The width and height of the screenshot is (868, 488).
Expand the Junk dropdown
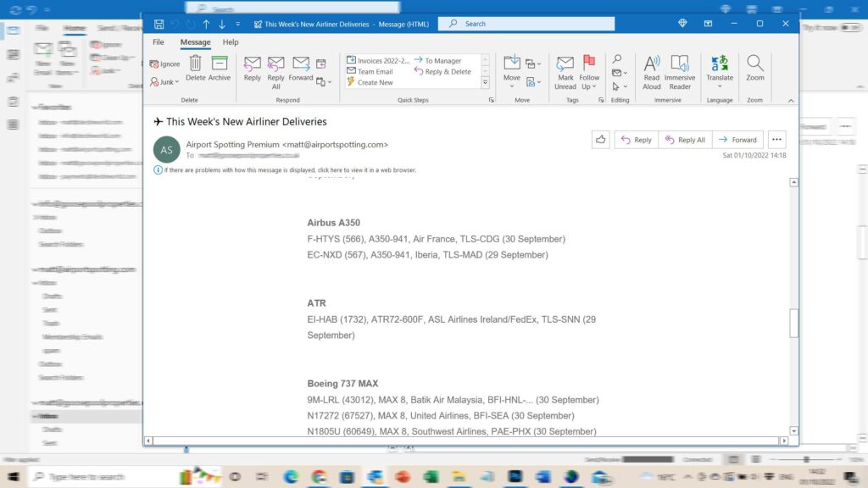pyautogui.click(x=164, y=82)
